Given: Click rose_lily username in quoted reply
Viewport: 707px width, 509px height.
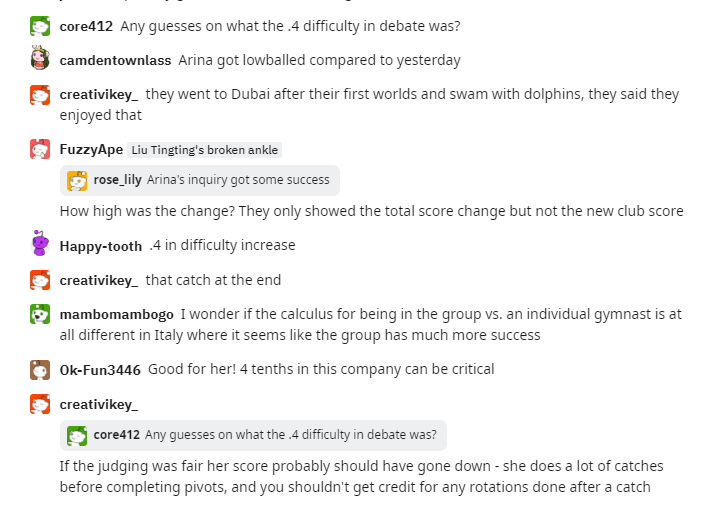Looking at the screenshot, I should (x=118, y=180).
